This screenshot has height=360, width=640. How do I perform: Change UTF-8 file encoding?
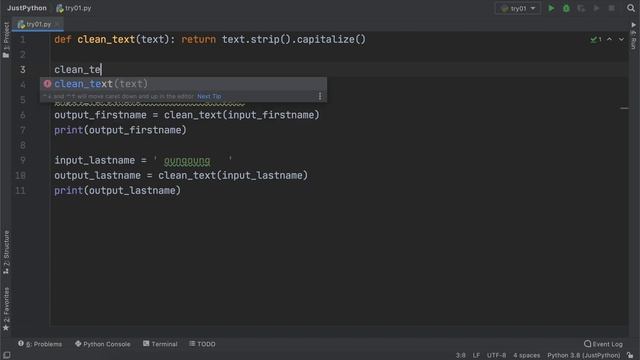click(x=496, y=356)
